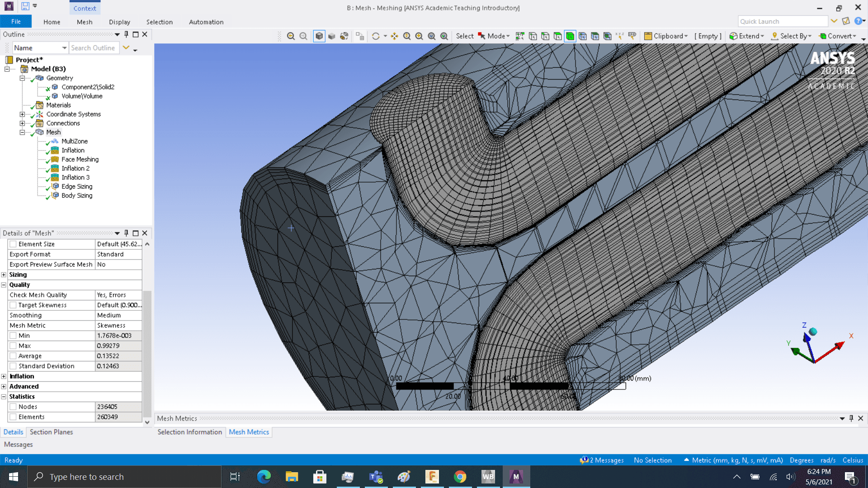Expand the Sizing section in Mesh details
The image size is (868, 488).
coord(4,274)
